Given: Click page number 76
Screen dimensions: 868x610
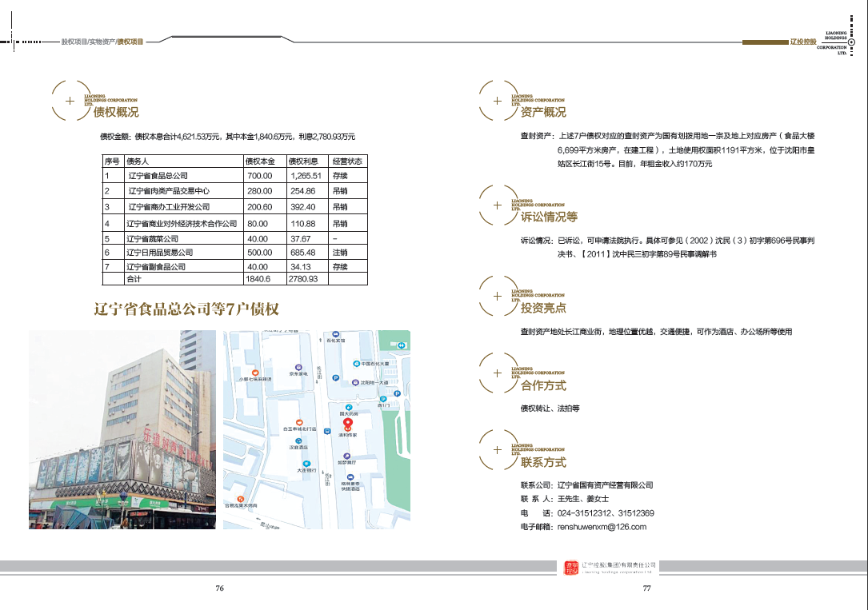Looking at the screenshot, I should coord(220,588).
